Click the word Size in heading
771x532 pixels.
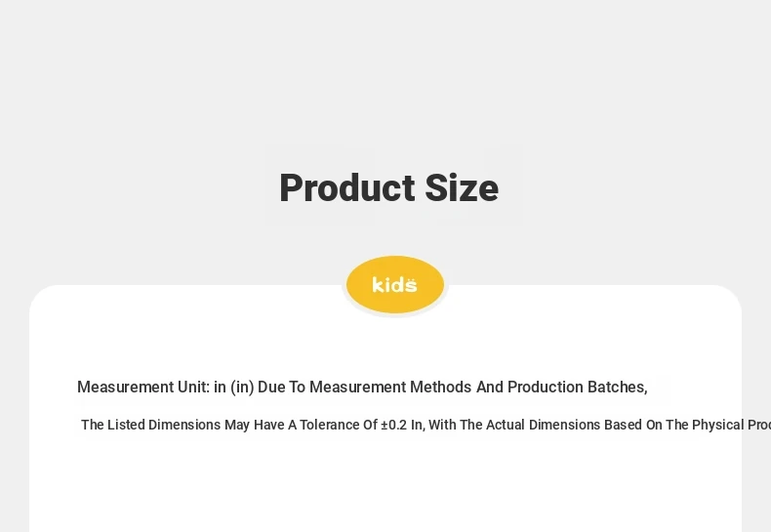tap(462, 187)
